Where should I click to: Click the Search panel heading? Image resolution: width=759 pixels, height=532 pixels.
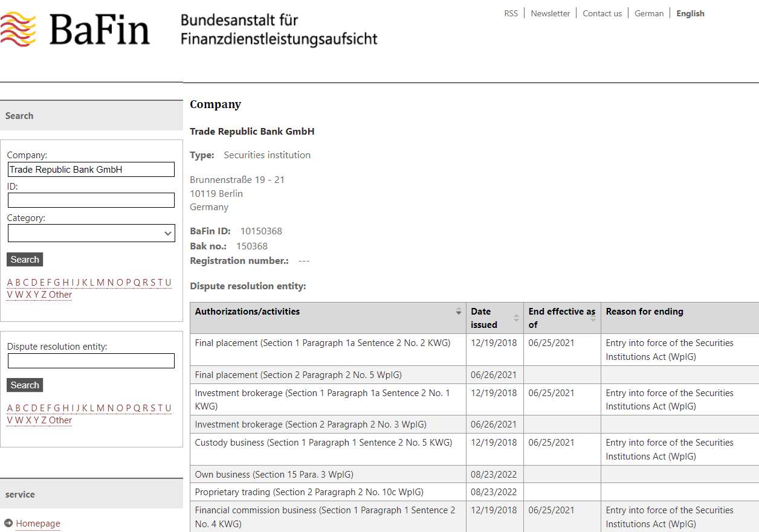click(19, 116)
